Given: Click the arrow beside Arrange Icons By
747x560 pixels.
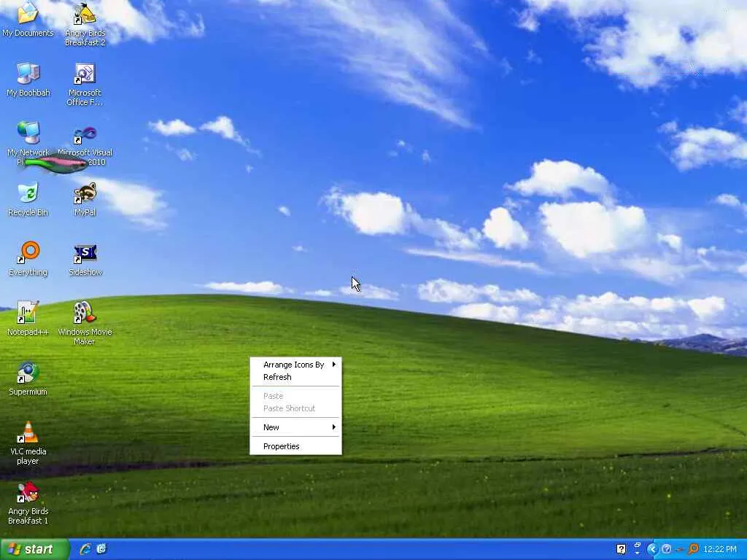Looking at the screenshot, I should [x=334, y=365].
